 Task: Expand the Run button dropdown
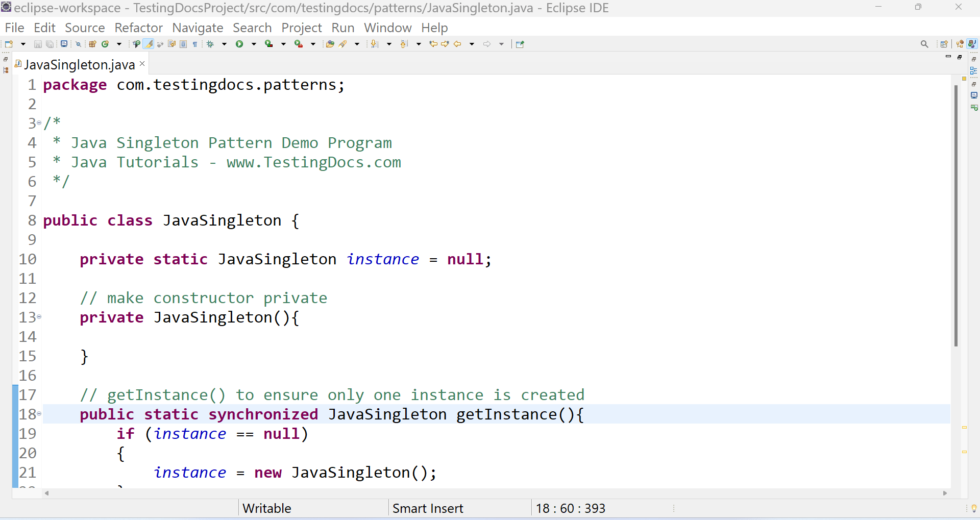(x=254, y=44)
